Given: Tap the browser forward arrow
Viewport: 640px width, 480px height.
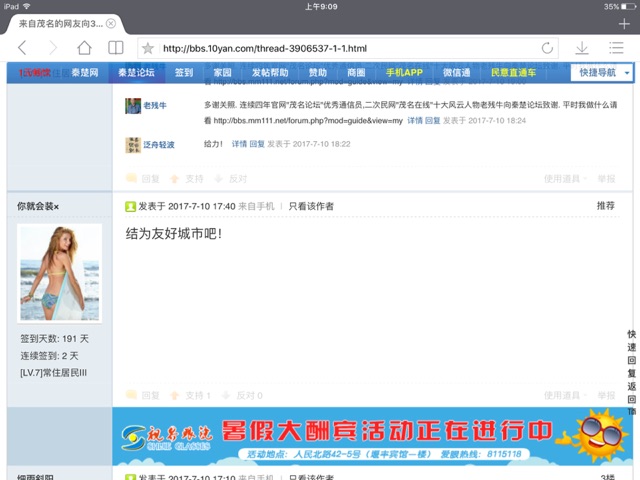Looking at the screenshot, I should click(53, 48).
